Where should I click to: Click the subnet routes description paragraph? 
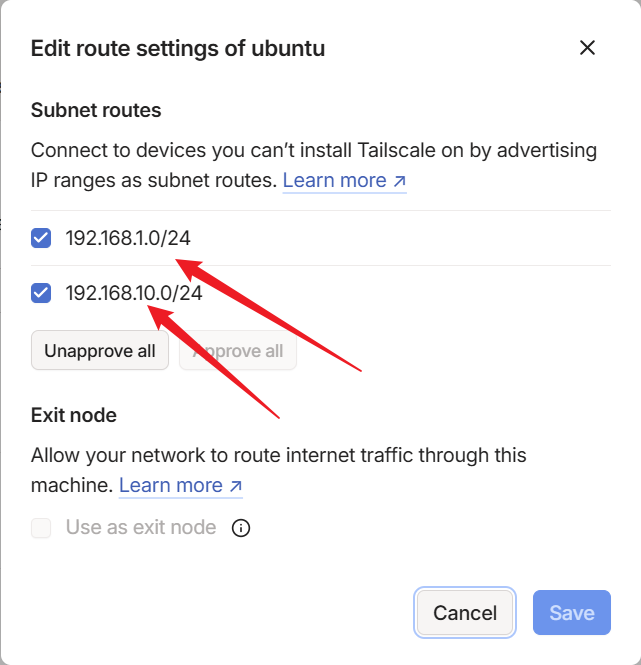(x=313, y=152)
